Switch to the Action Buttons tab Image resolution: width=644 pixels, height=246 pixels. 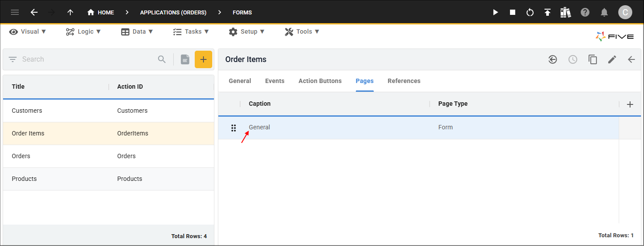tap(320, 81)
